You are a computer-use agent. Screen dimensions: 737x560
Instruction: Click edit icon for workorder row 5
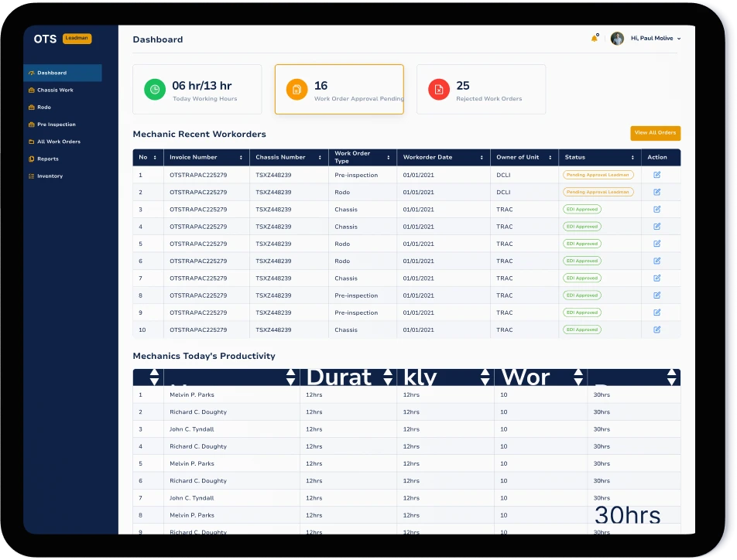click(657, 244)
